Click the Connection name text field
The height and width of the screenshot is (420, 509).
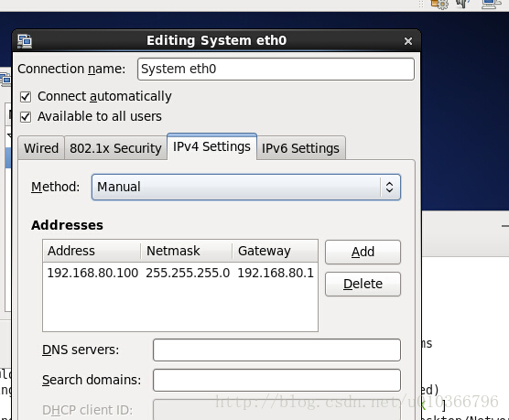(276, 70)
